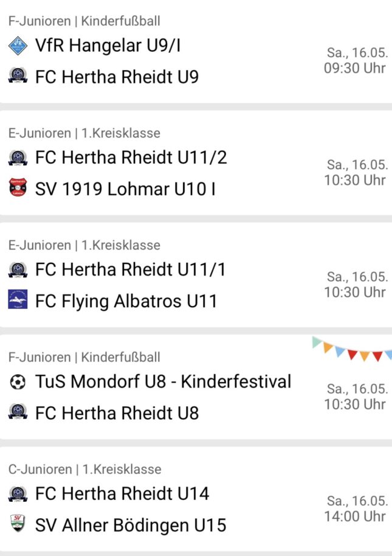Tap the Hertha Rheidt U9 crest
The width and height of the screenshot is (392, 556).
tap(18, 76)
